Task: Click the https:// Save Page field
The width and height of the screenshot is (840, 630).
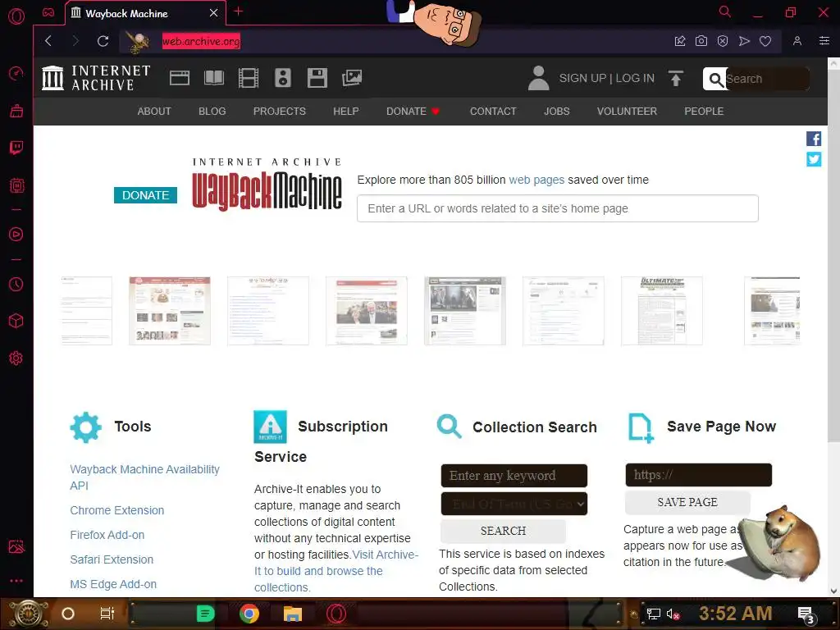Action: coord(698,475)
